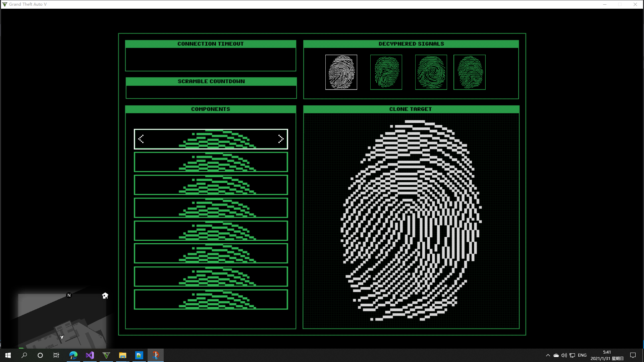
Task: Open File Explorer from the taskbar
Action: coord(122,355)
